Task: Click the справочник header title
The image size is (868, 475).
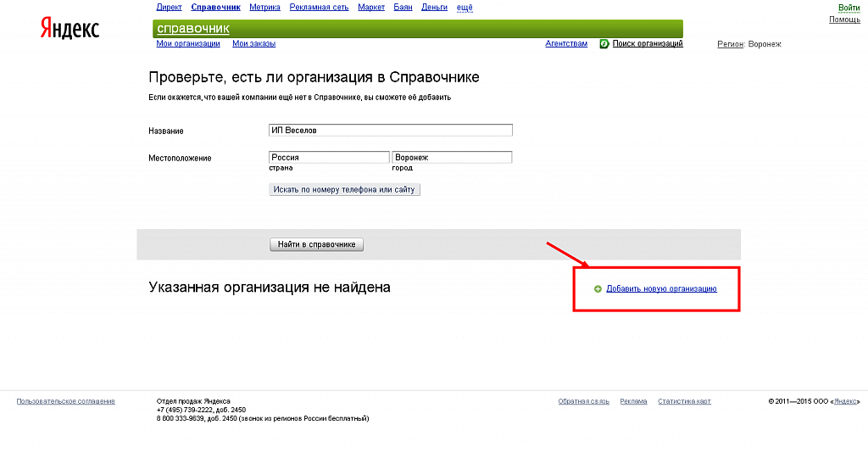Action: point(193,28)
